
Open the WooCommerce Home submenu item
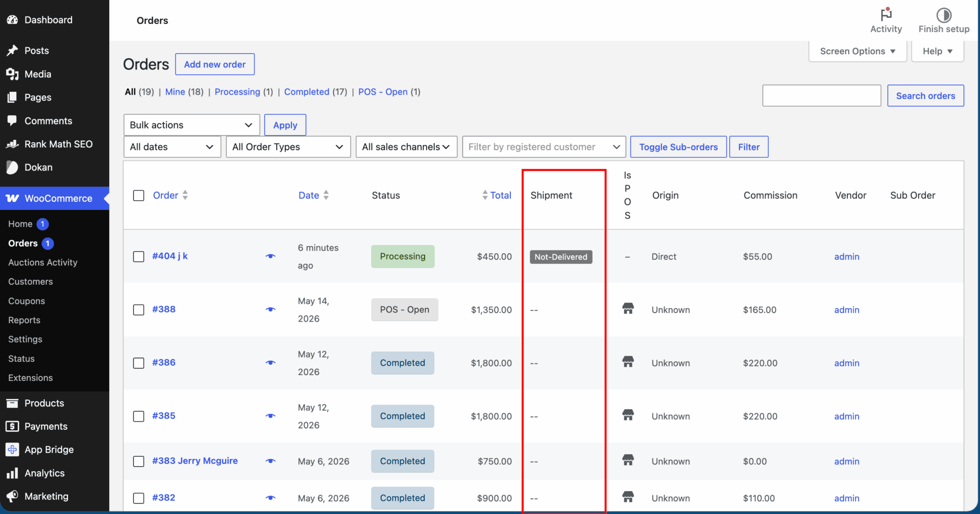pyautogui.click(x=20, y=224)
